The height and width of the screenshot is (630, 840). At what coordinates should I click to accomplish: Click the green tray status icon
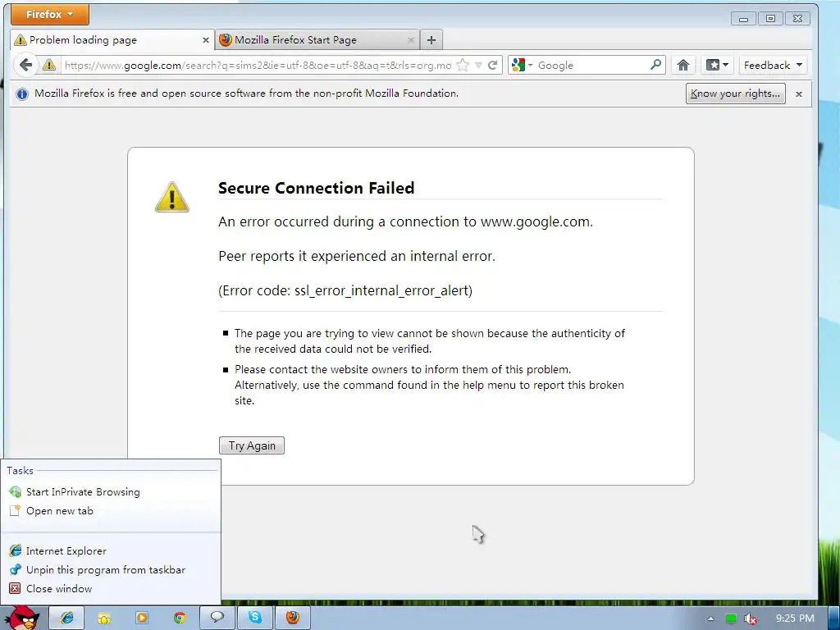[x=731, y=619]
